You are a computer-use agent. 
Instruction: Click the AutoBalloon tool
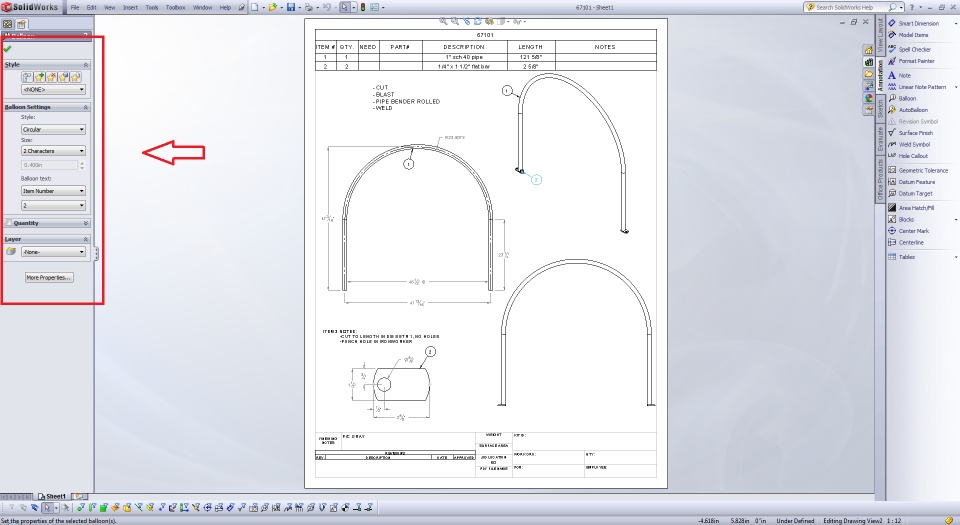coord(908,110)
